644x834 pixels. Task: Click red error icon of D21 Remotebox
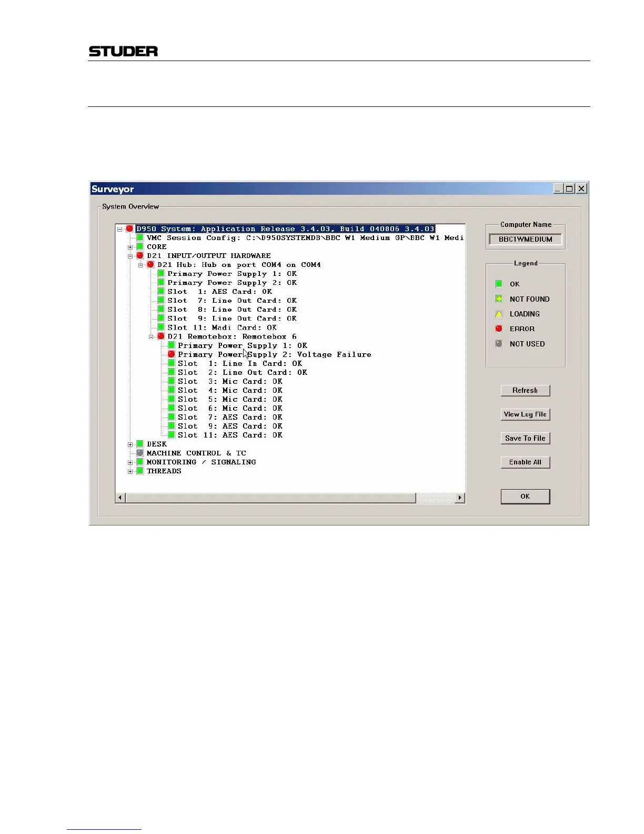tap(161, 336)
